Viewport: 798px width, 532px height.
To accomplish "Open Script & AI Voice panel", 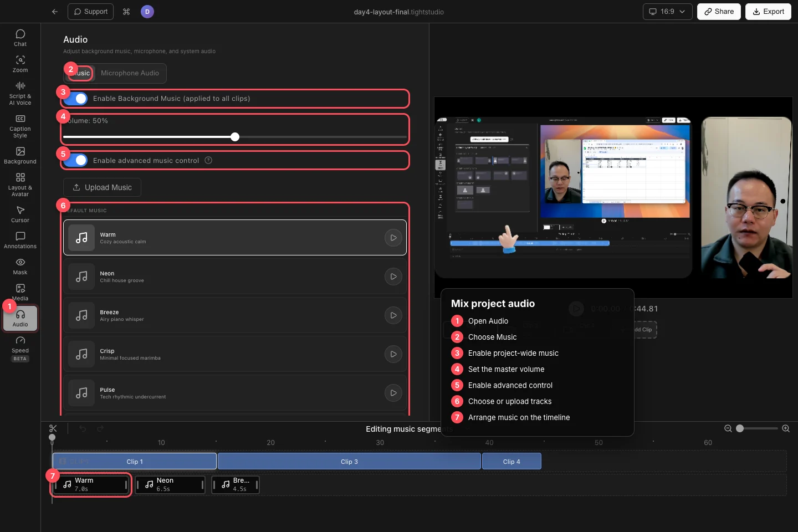I will (x=21, y=93).
